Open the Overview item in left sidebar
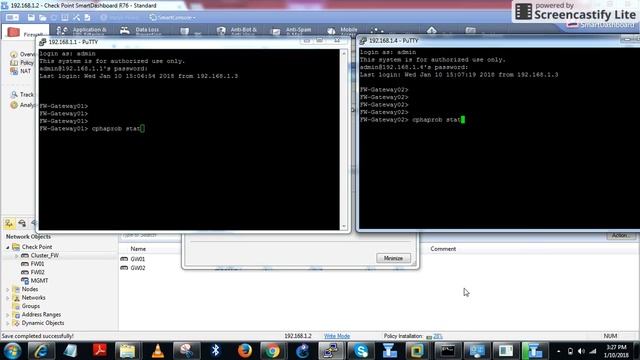Image resolution: width=640 pixels, height=360 pixels. 23,54
